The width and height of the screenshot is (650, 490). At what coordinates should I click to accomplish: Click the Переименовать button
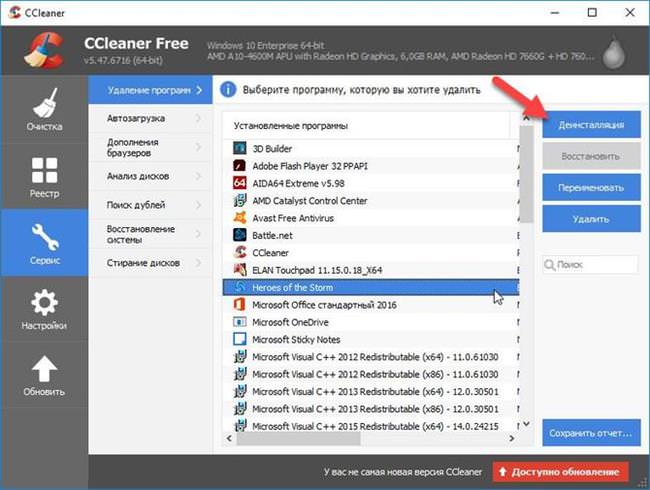592,188
